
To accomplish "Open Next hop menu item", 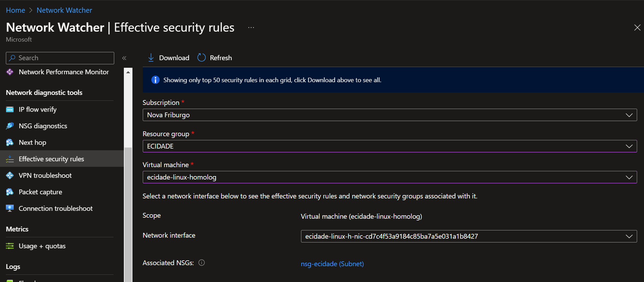I will (x=62, y=142).
